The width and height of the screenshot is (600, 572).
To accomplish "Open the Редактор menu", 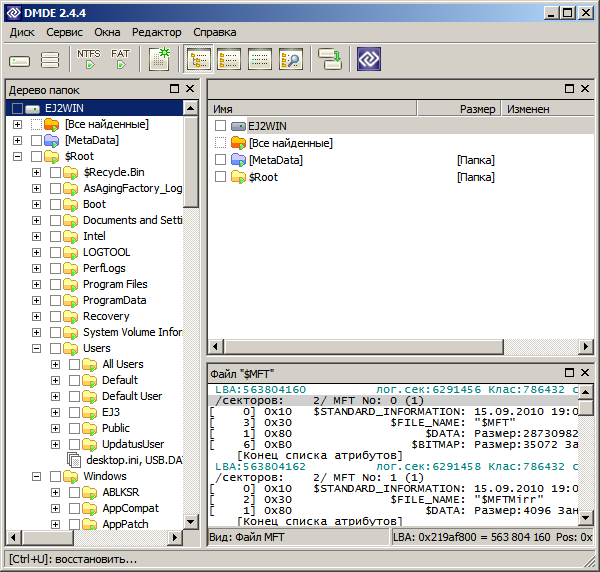I will pos(157,32).
